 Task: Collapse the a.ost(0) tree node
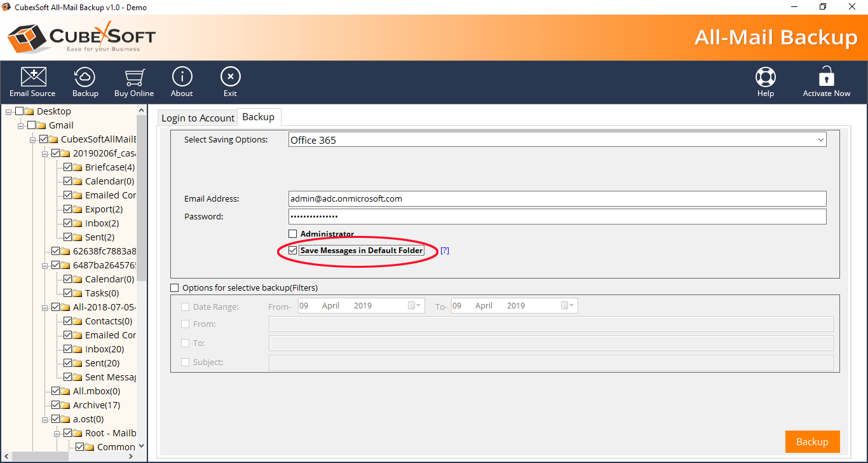click(45, 419)
